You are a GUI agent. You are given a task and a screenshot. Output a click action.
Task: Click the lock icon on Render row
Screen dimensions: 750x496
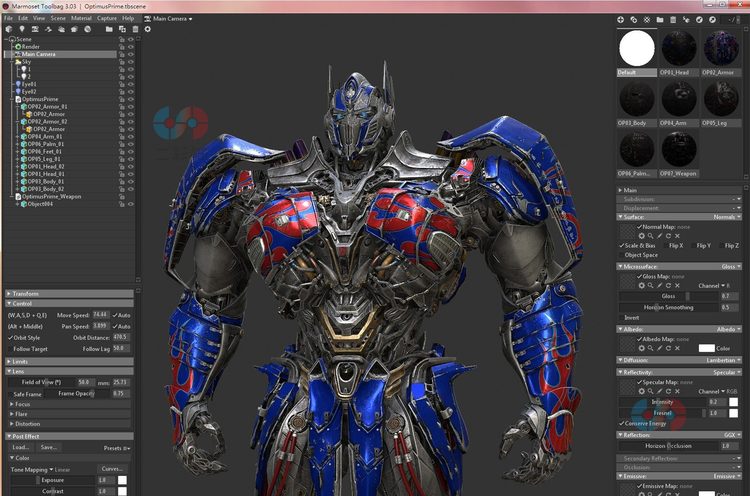tap(122, 47)
